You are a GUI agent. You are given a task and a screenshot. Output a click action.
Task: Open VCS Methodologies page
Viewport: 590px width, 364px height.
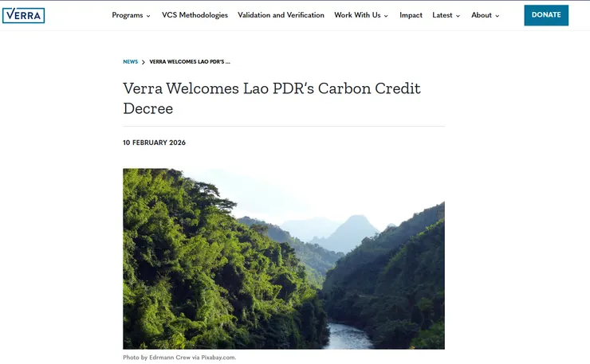(x=195, y=15)
